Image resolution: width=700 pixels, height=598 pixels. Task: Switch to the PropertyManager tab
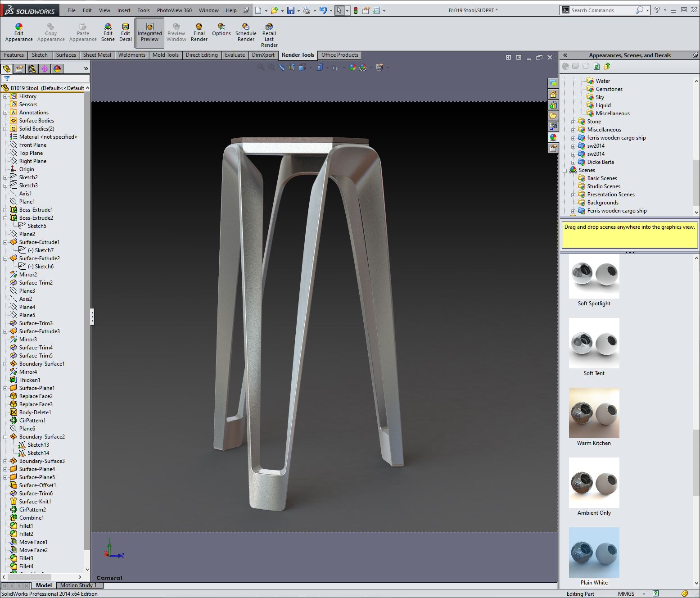pos(19,69)
